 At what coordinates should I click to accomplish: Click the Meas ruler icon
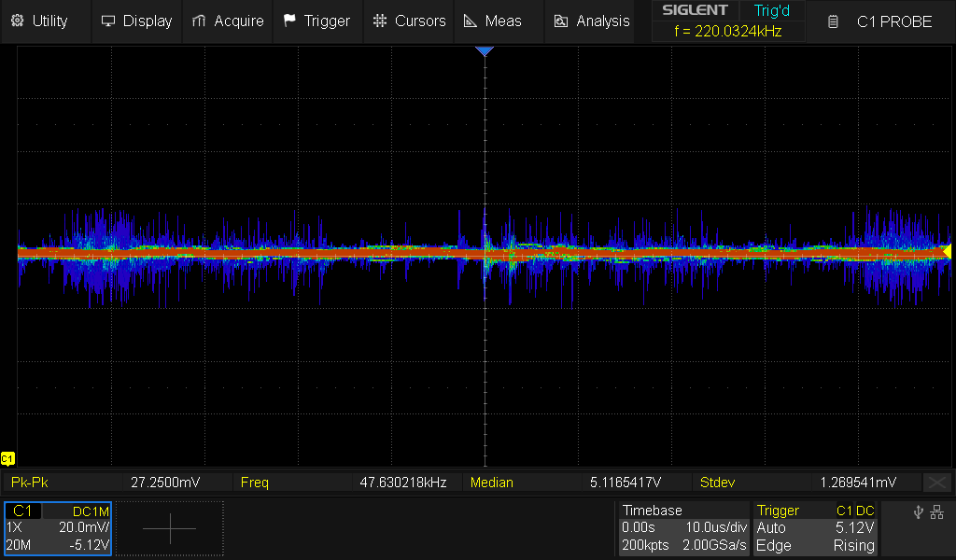pos(471,21)
